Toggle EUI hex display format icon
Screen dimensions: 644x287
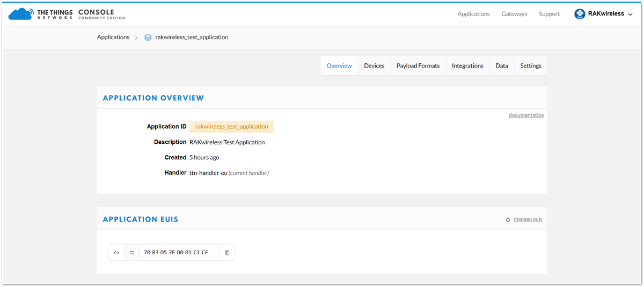[x=116, y=253]
